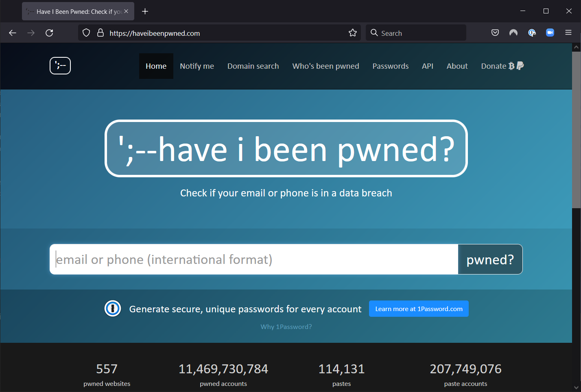Click the large have i been pwned? banner
This screenshot has width=581, height=392.
pos(286,148)
